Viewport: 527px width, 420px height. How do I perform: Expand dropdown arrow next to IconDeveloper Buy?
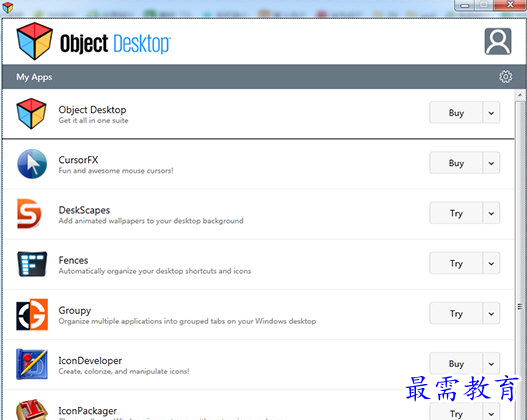click(491, 364)
